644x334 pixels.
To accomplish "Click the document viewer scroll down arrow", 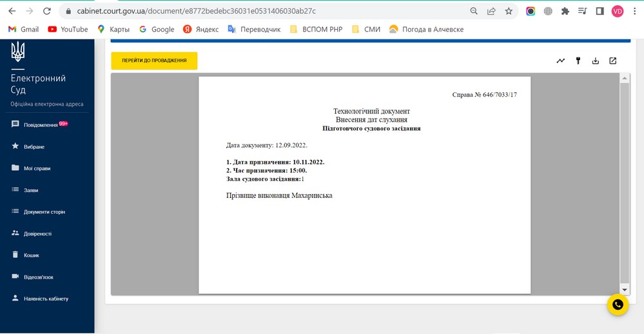I will 624,290.
